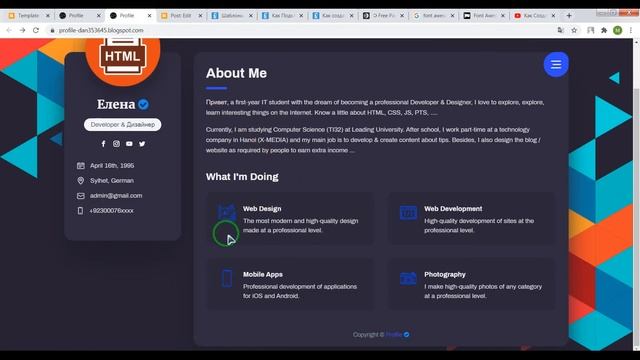This screenshot has width=640, height=360.
Task: Click the About Me heading
Action: click(236, 73)
